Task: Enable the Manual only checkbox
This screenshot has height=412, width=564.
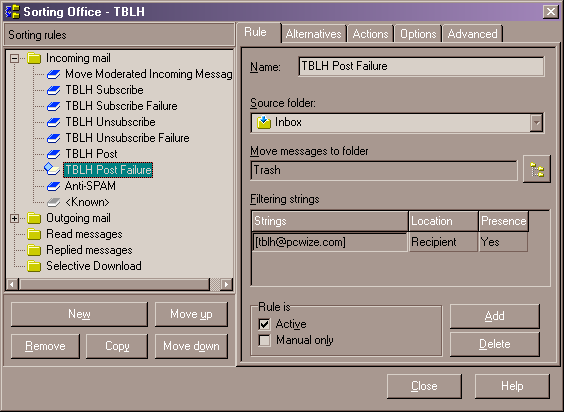Action: pos(264,340)
